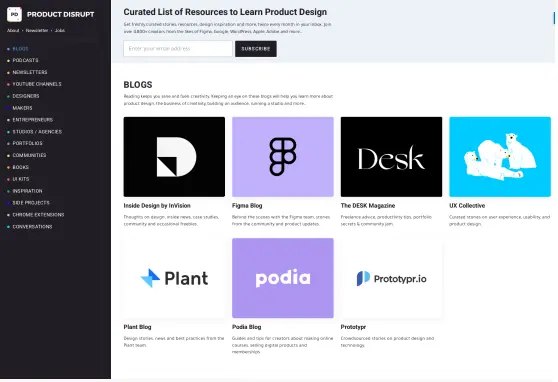This screenshot has height=382, width=558.
Task: Select Newsletters in the sidebar menu
Action: pyautogui.click(x=30, y=72)
